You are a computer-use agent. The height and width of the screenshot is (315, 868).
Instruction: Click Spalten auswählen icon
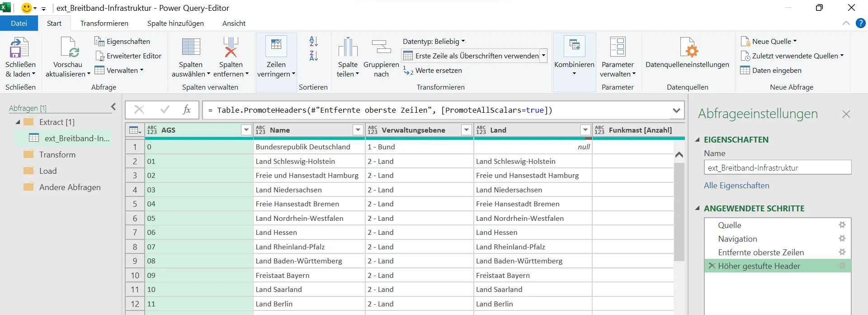point(191,47)
